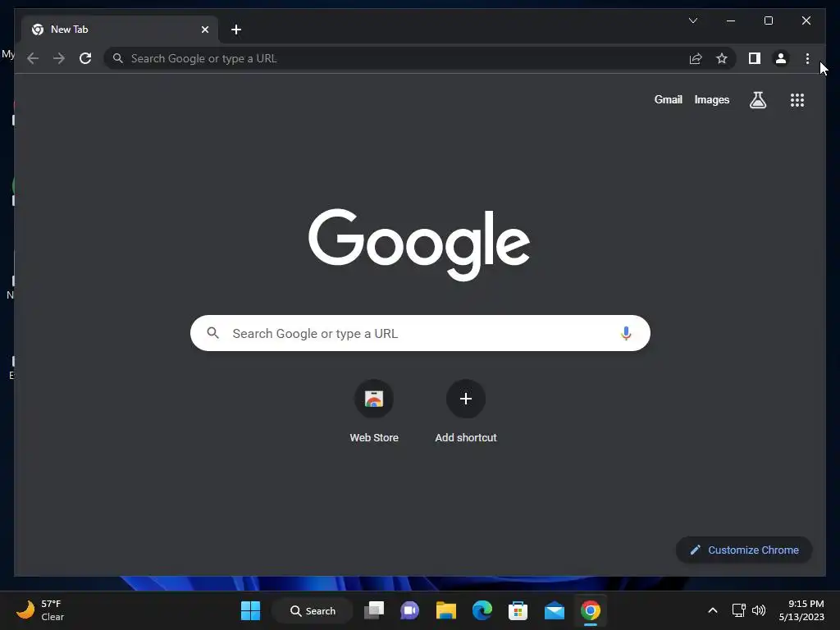Open the taskbar Search box
Viewport: 840px width, 630px height.
[x=313, y=610]
